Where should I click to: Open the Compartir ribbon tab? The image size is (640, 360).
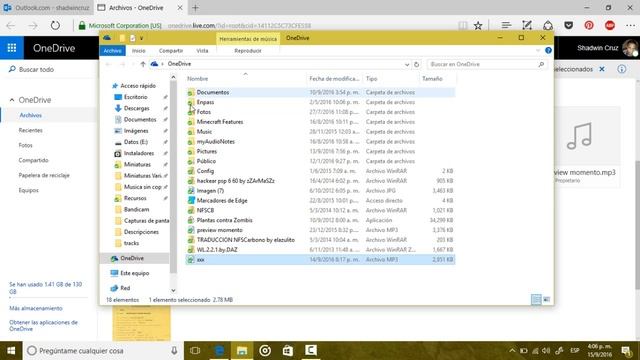pos(171,51)
